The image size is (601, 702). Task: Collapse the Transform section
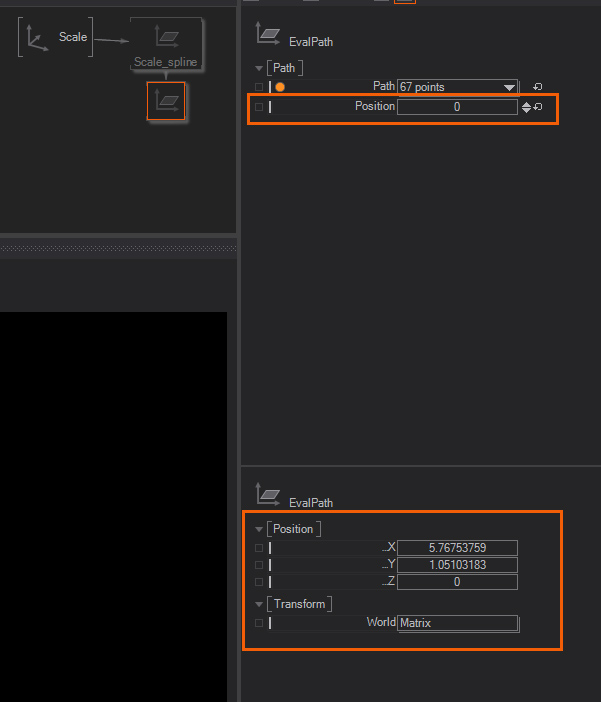point(259,604)
